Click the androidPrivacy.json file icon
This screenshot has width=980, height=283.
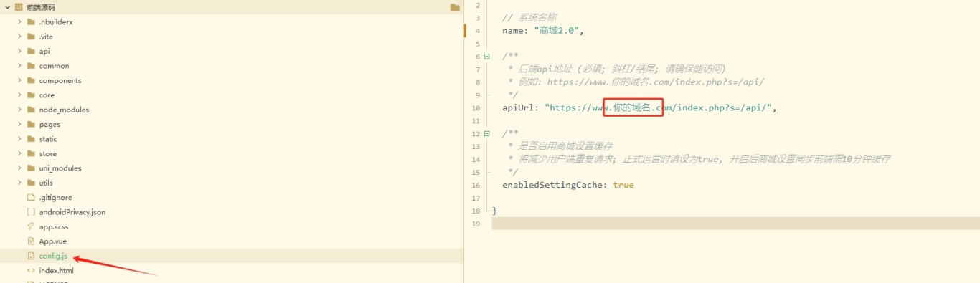[31, 212]
